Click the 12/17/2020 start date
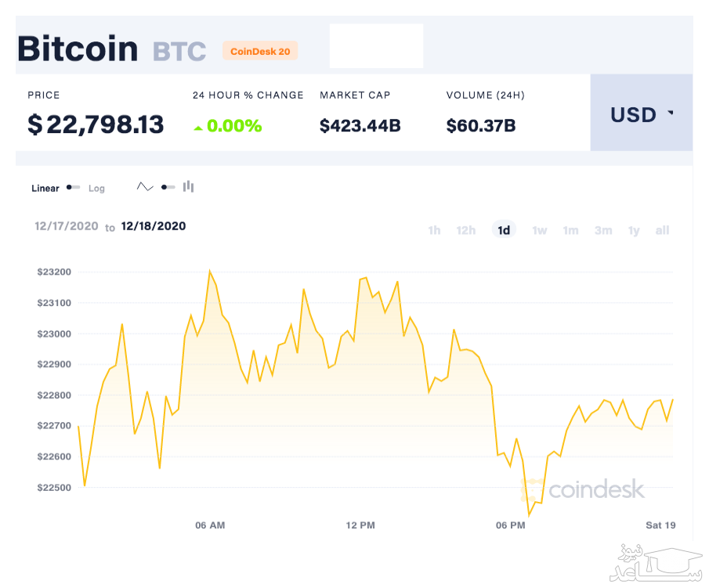 (67, 226)
